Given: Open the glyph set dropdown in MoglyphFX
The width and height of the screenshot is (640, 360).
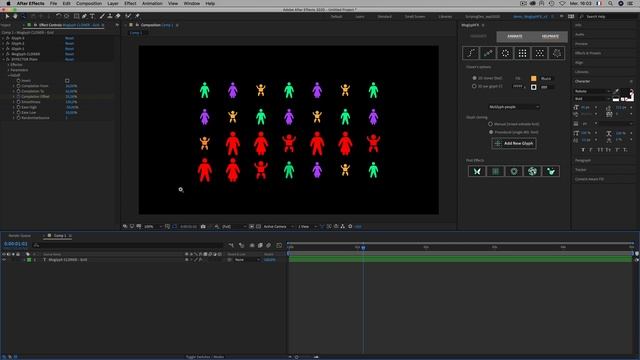Looking at the screenshot, I should (514, 107).
